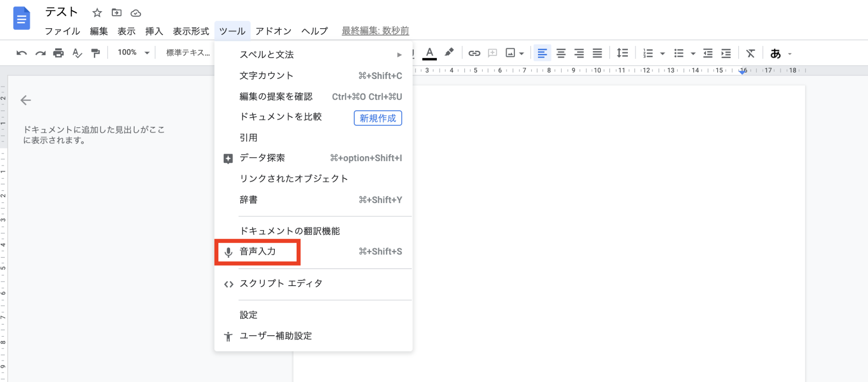The image size is (868, 382).
Task: Check the cloud save status icon
Action: click(136, 13)
